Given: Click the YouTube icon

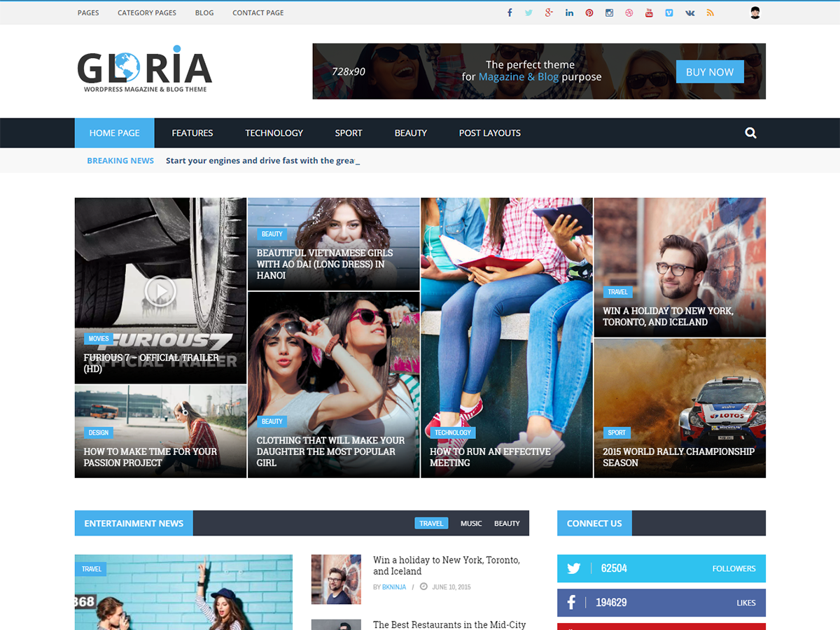Looking at the screenshot, I should coord(649,13).
